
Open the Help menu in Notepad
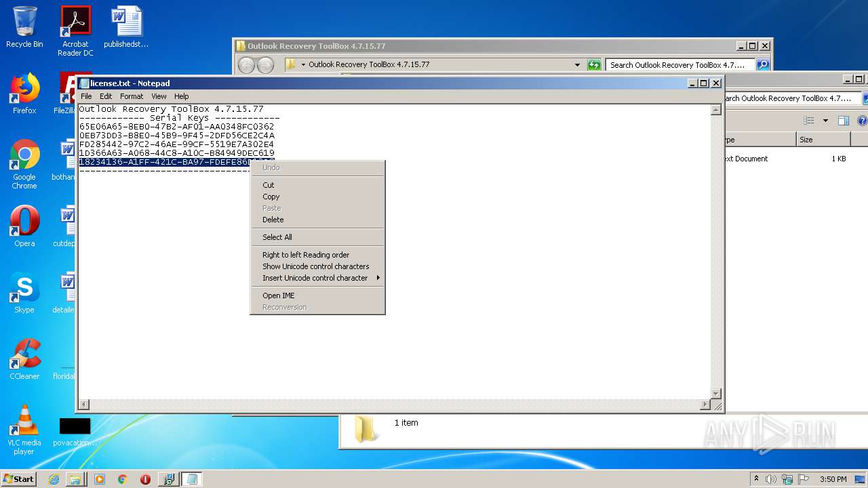(181, 96)
